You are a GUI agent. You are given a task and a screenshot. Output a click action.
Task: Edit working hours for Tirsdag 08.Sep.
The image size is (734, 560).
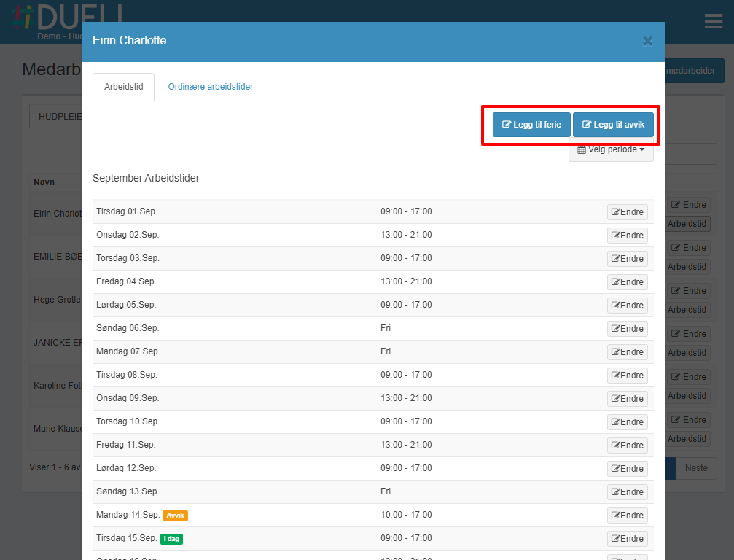pyautogui.click(x=628, y=376)
